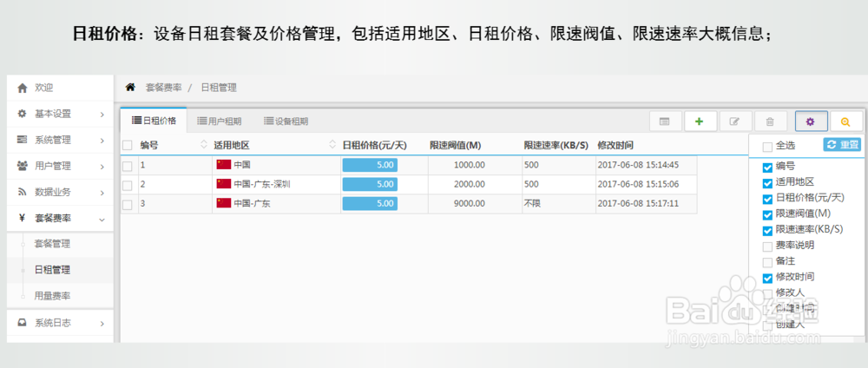Click the delete trash toolbar button
Image resolution: width=868 pixels, height=368 pixels.
pyautogui.click(x=769, y=122)
